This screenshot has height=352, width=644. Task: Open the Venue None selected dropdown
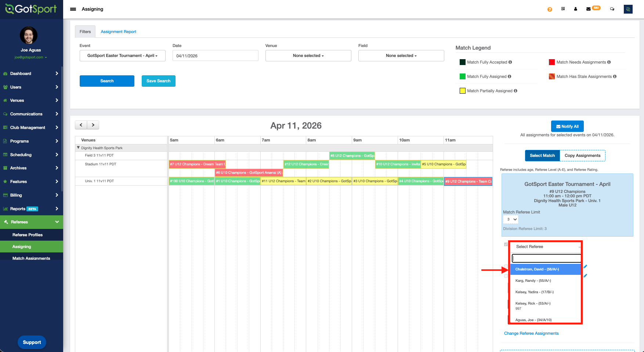[x=308, y=56]
